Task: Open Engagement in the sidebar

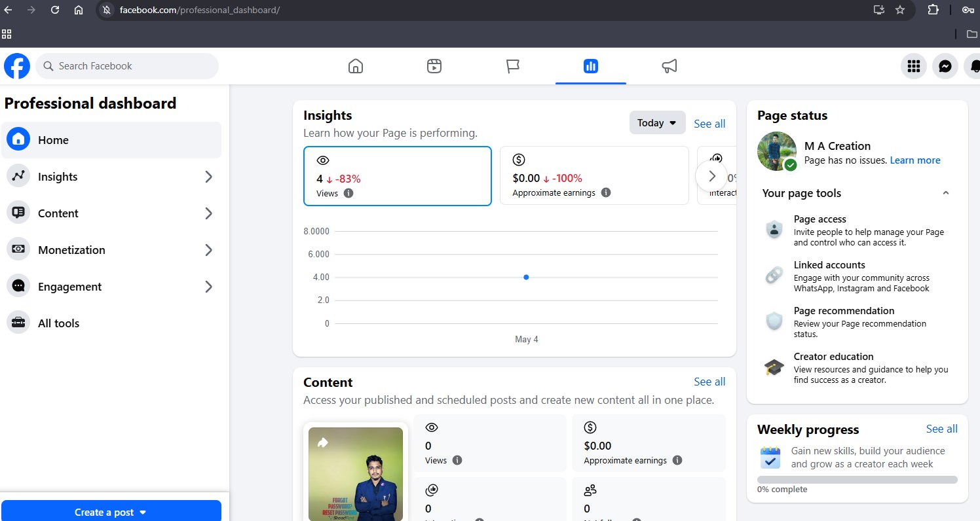Action: point(111,287)
